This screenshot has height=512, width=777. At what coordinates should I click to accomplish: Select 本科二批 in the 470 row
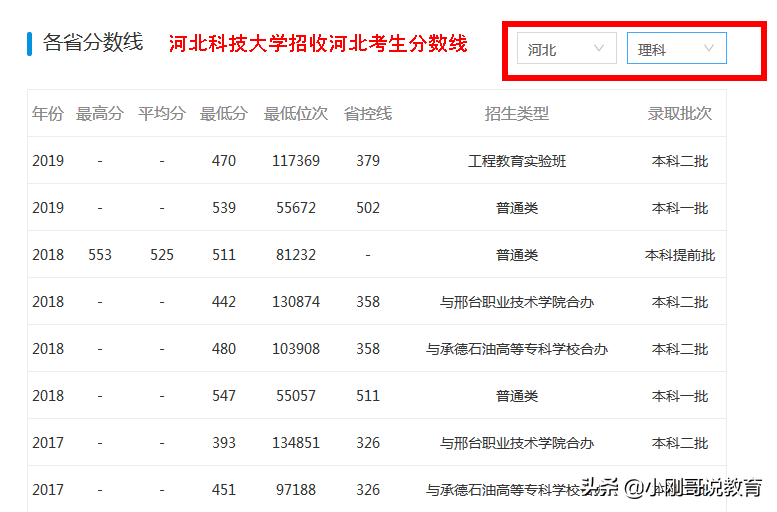click(679, 161)
